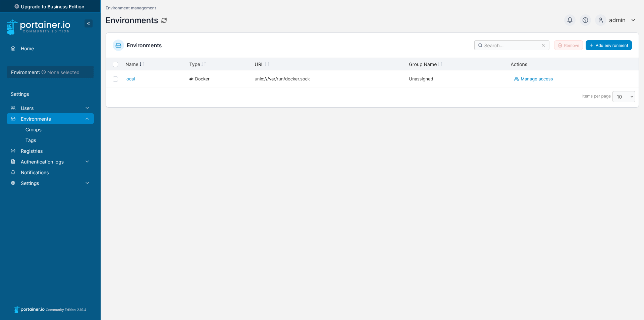This screenshot has width=644, height=320.
Task: Open Registries from the sidebar
Action: pos(32,151)
